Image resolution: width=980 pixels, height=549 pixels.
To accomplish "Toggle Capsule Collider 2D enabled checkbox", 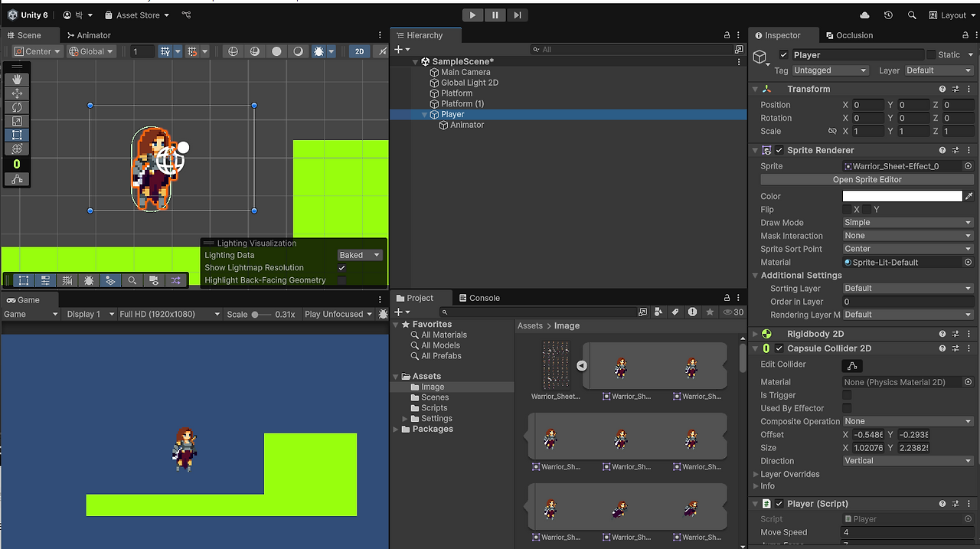I will 779,348.
